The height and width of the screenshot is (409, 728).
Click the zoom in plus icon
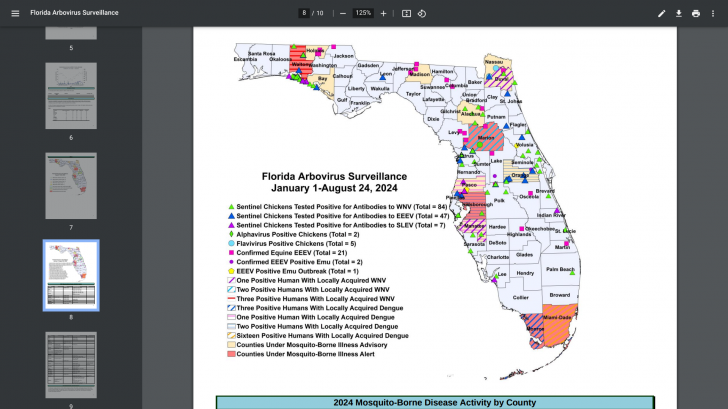click(383, 13)
